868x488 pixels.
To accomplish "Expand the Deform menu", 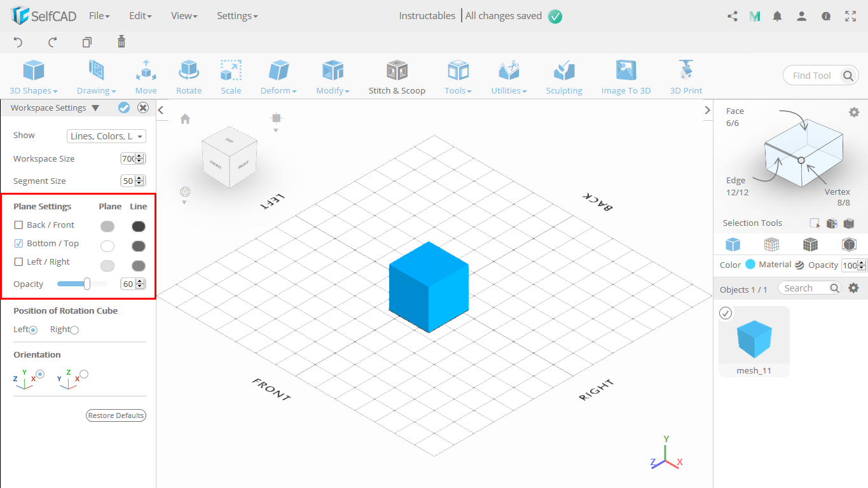I will [279, 77].
